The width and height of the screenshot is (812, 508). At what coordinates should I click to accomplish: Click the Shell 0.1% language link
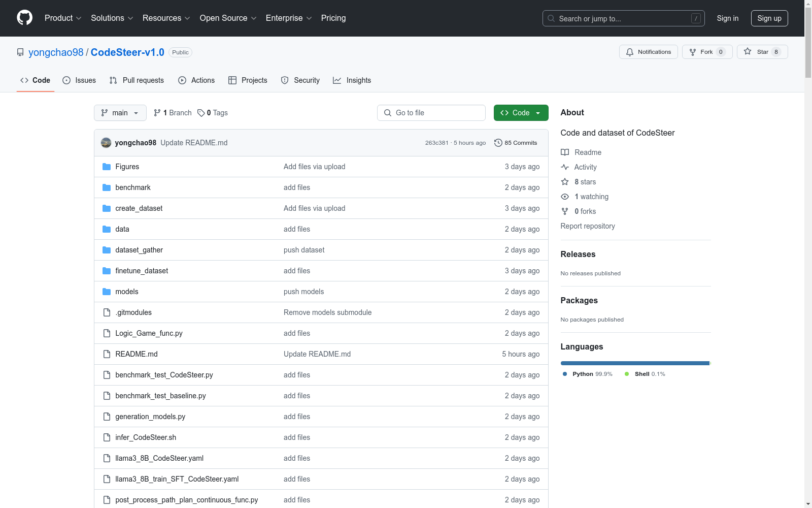(645, 374)
